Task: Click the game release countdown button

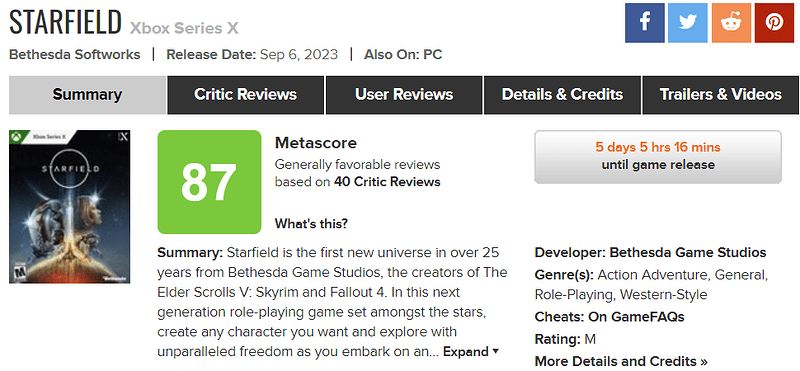Action: 658,157
